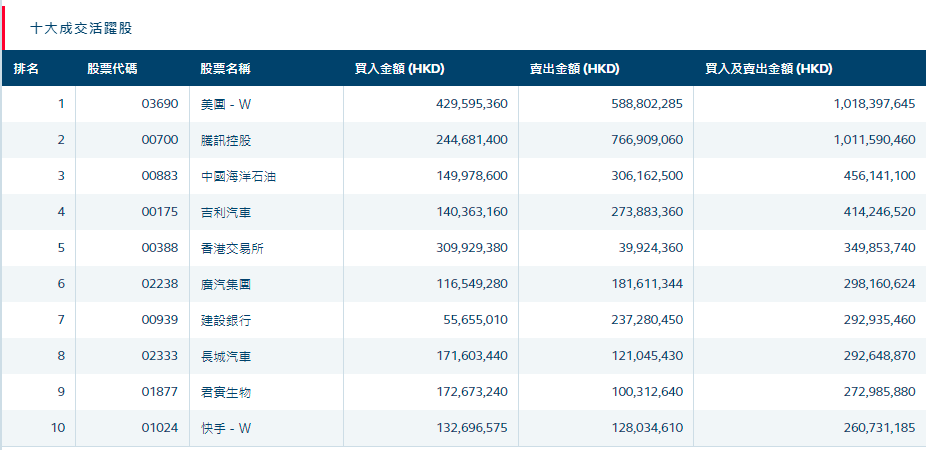Click total 456,141,100
Image resolution: width=926 pixels, height=450 pixels.
[x=880, y=176]
